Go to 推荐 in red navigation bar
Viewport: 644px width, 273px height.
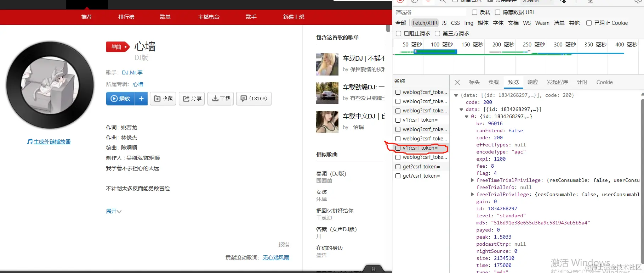pos(86,17)
